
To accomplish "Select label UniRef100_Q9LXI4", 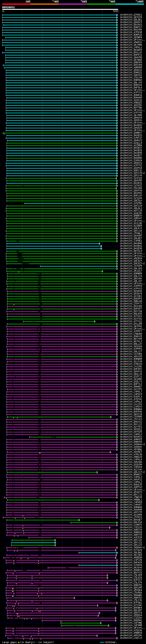I will 131,276.
